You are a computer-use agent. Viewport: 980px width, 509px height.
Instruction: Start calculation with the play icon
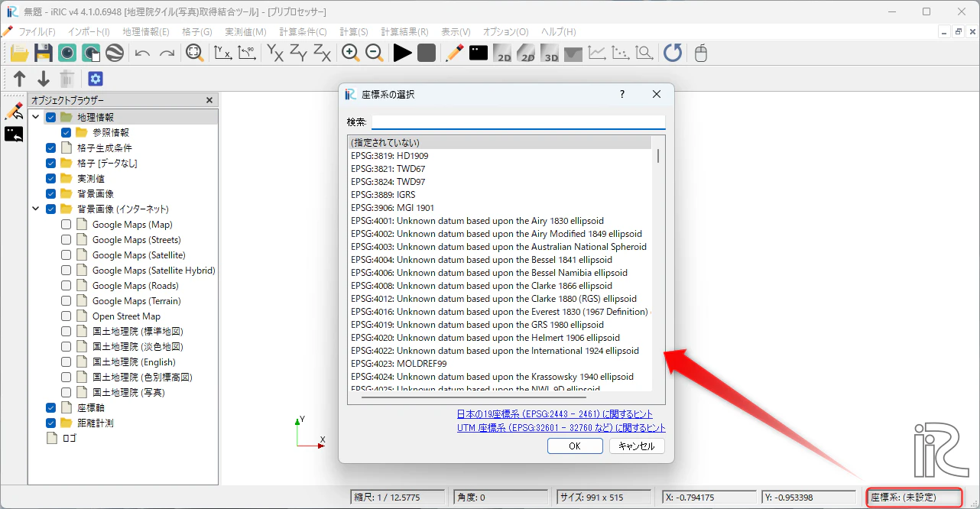(403, 53)
